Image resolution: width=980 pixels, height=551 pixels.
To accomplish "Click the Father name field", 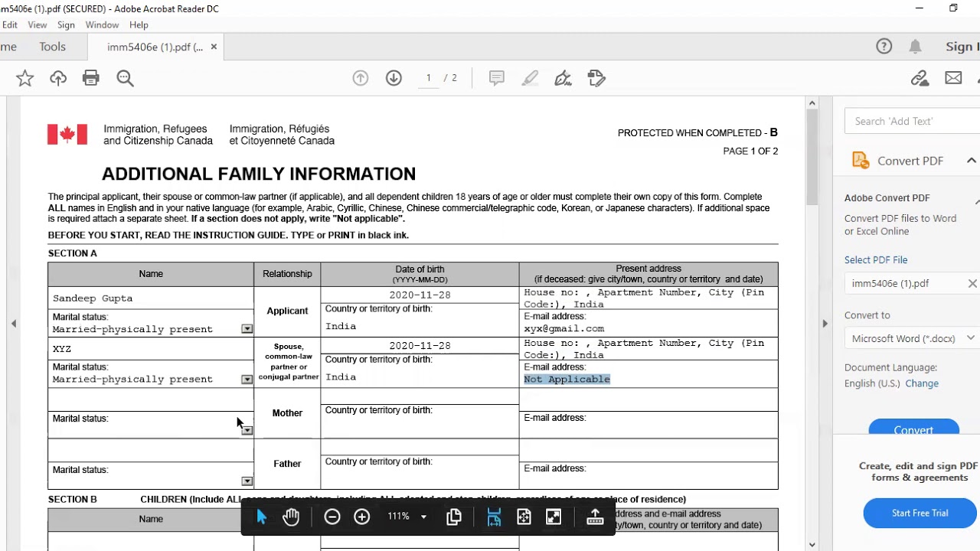I will [x=151, y=451].
